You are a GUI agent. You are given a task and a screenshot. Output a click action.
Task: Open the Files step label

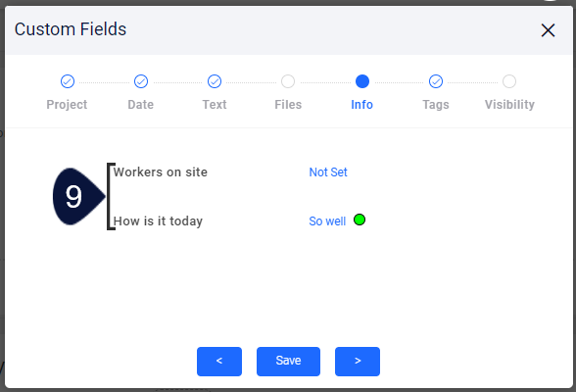click(x=288, y=105)
